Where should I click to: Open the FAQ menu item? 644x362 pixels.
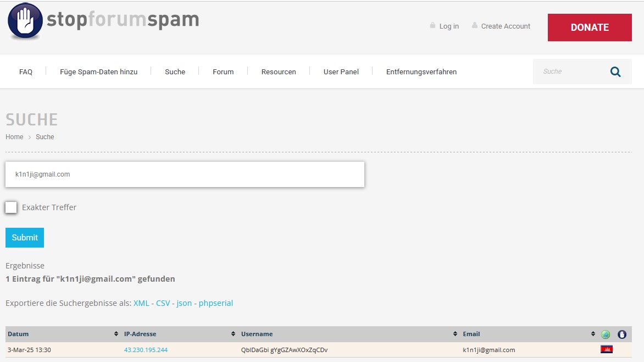(x=26, y=72)
